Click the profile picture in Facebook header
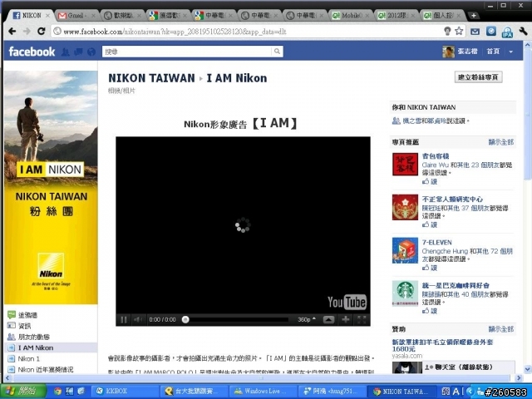The height and width of the screenshot is (399, 532). (448, 52)
